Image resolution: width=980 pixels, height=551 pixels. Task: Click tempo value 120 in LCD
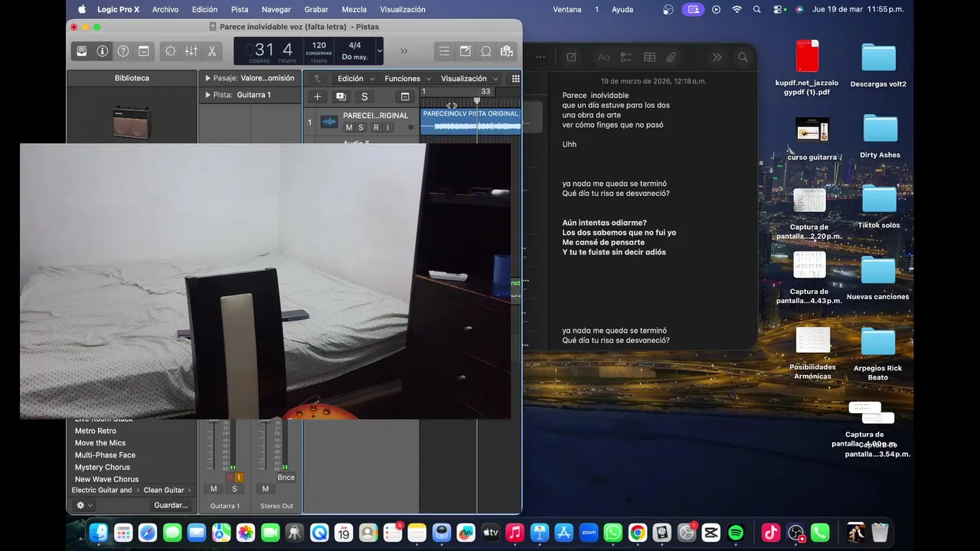point(318,45)
